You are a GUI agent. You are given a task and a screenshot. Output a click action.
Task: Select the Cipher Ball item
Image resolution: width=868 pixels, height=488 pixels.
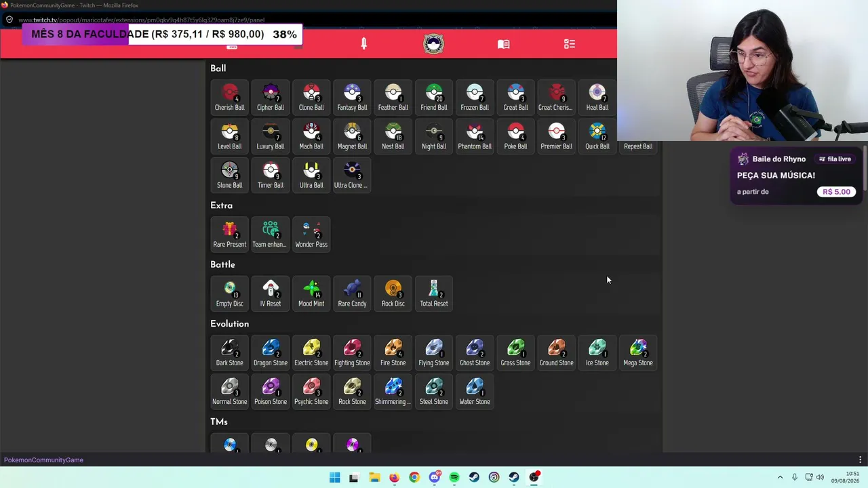[x=271, y=98]
